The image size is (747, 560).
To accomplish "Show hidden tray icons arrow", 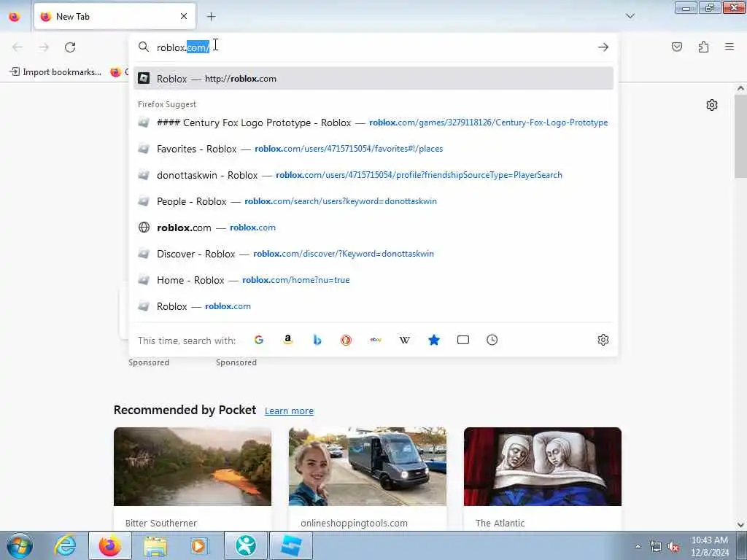I will tap(638, 547).
